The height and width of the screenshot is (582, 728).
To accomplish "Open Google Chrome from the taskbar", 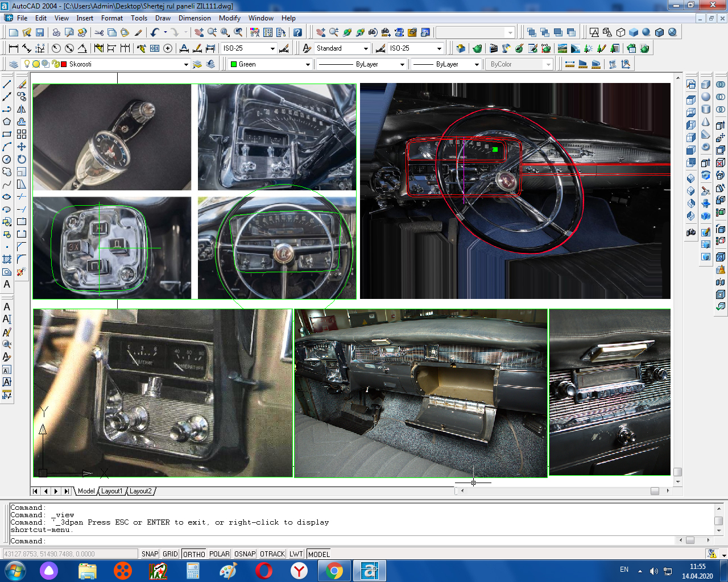I will click(x=334, y=571).
